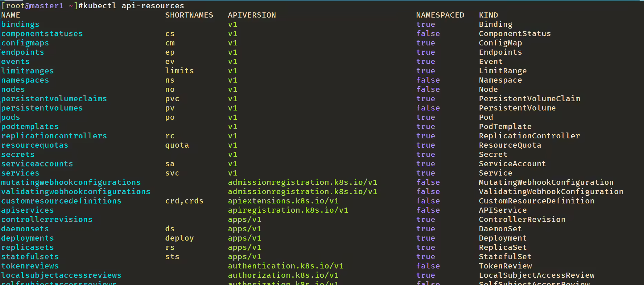Click the 'deployments' resource name

[28, 238]
